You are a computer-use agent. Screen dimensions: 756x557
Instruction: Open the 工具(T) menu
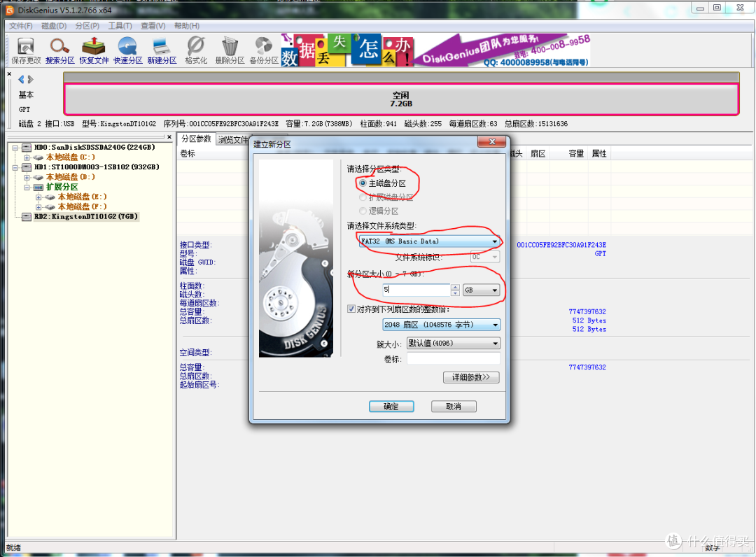pos(120,25)
